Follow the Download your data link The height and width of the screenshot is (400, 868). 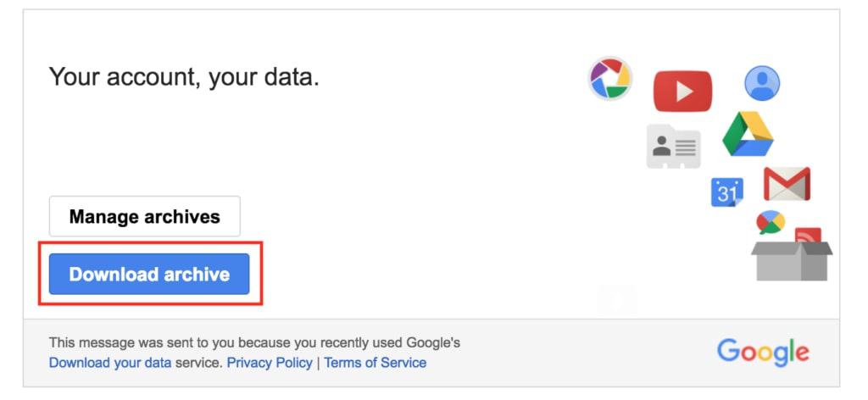click(x=110, y=363)
